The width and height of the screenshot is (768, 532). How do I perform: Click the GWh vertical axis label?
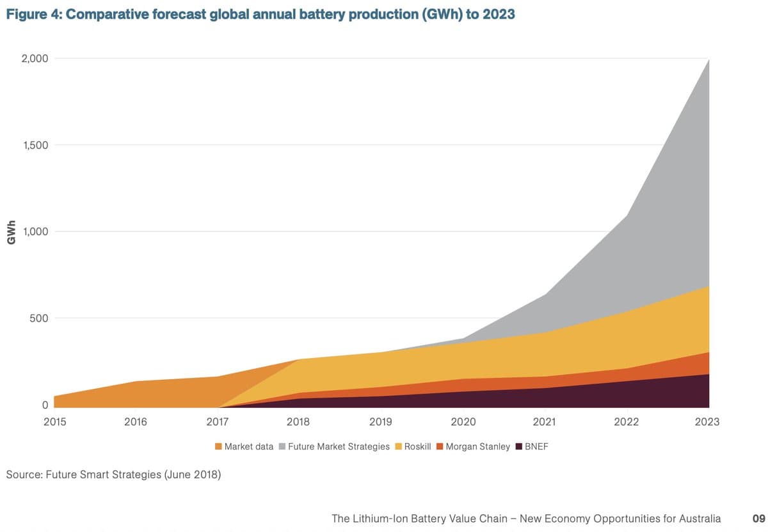pos(11,232)
